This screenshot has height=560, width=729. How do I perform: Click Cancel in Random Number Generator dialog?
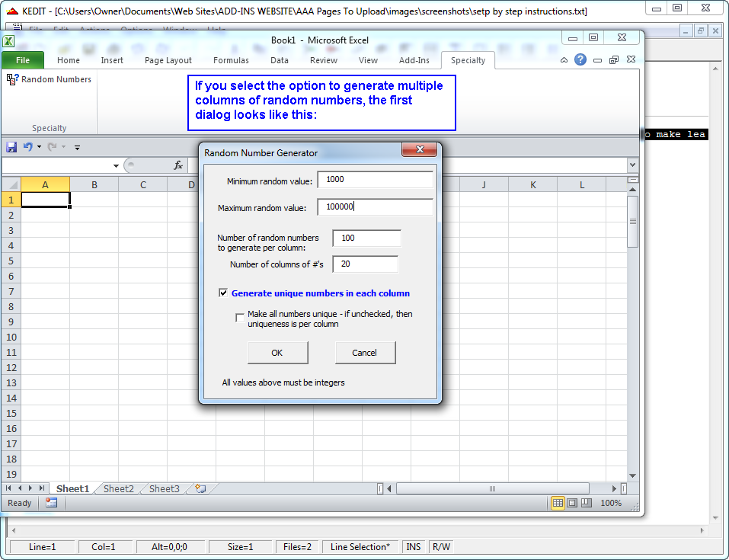[365, 353]
